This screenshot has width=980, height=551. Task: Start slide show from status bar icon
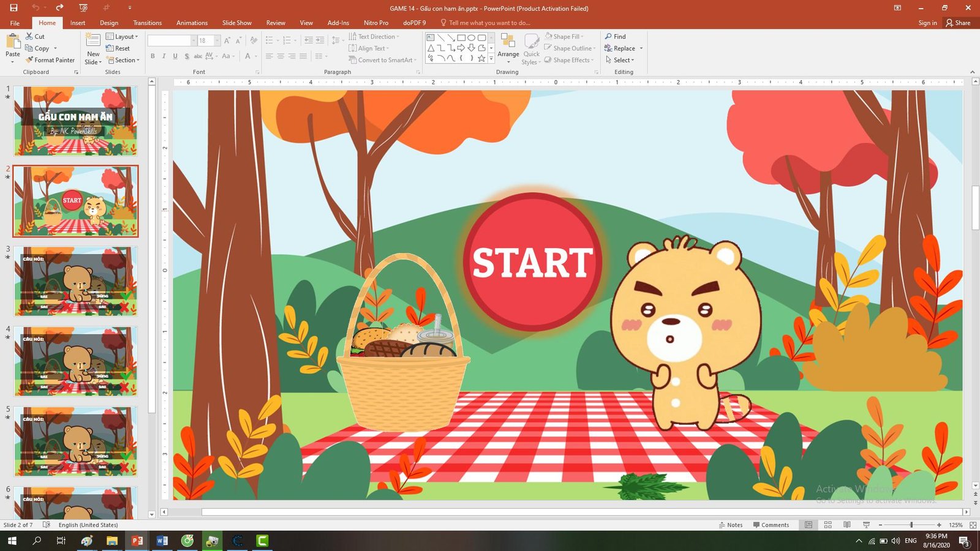coord(866,525)
